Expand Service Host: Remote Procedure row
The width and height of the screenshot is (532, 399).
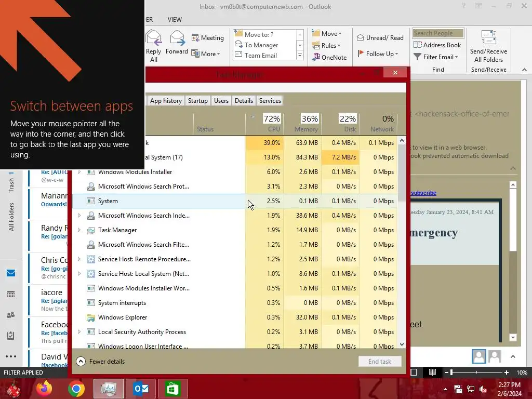click(x=79, y=259)
